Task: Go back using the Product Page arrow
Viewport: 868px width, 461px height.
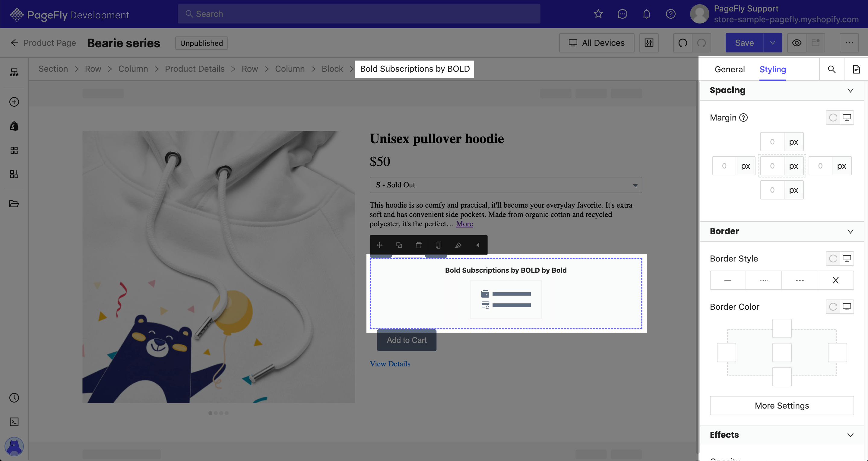Action: click(14, 43)
